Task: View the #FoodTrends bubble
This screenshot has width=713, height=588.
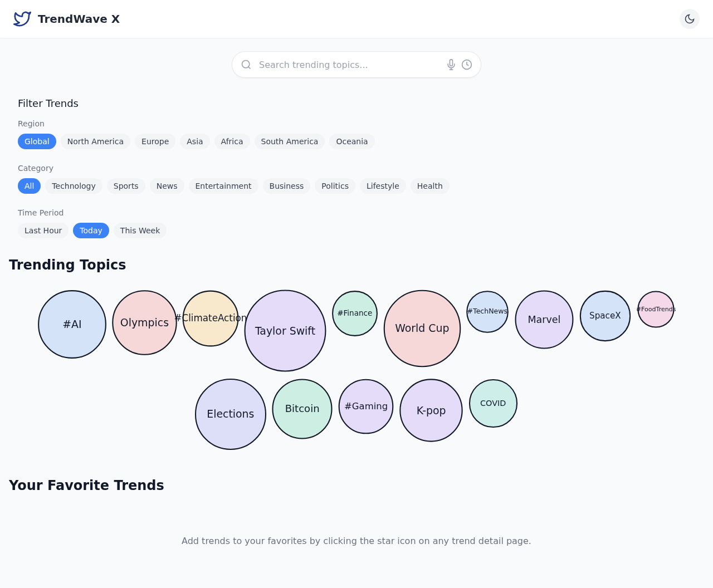Action: tap(656, 309)
